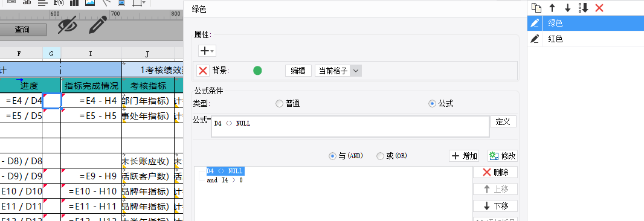Click cell containing '=E5 / D5'

click(x=21, y=115)
